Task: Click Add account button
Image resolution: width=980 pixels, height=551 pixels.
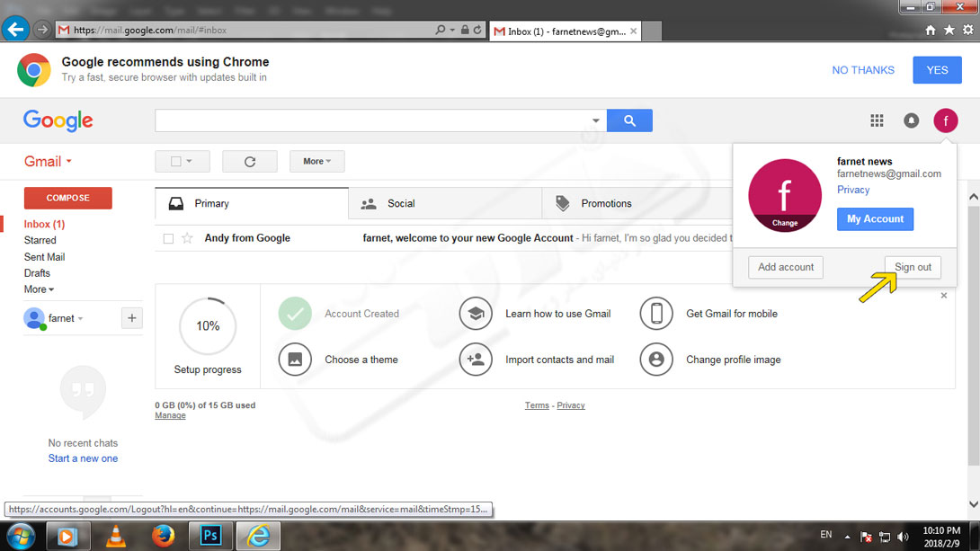Action: pyautogui.click(x=786, y=267)
